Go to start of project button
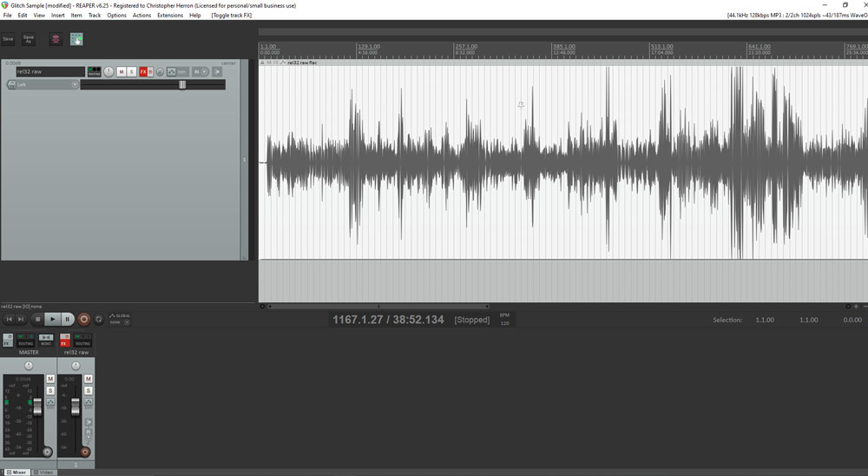Viewport: 868px width, 476px height. (10, 320)
